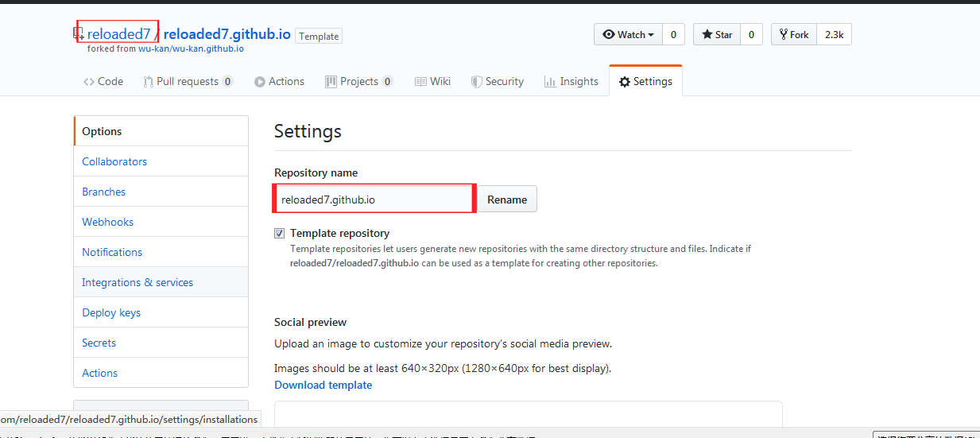
Task: Open Integrations & services settings
Action: [x=161, y=282]
